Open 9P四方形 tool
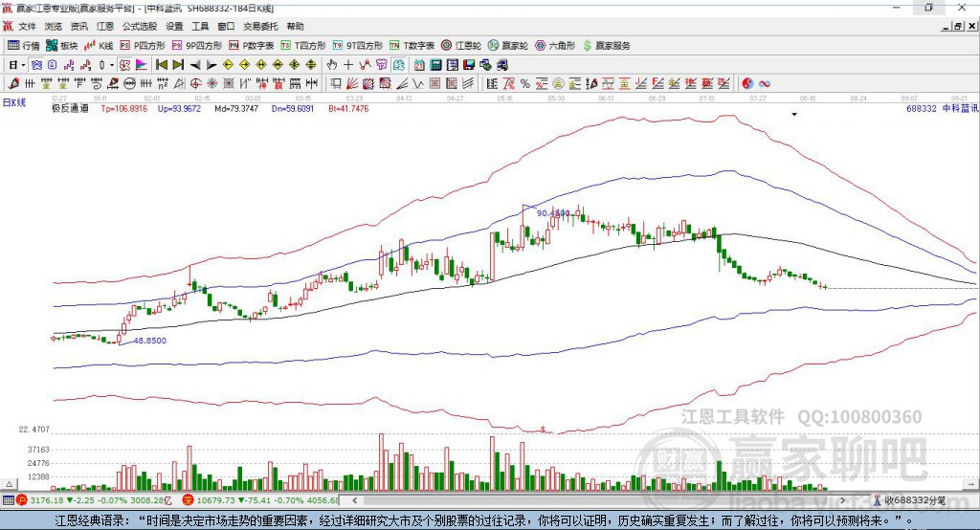The width and height of the screenshot is (980, 530). 197,46
